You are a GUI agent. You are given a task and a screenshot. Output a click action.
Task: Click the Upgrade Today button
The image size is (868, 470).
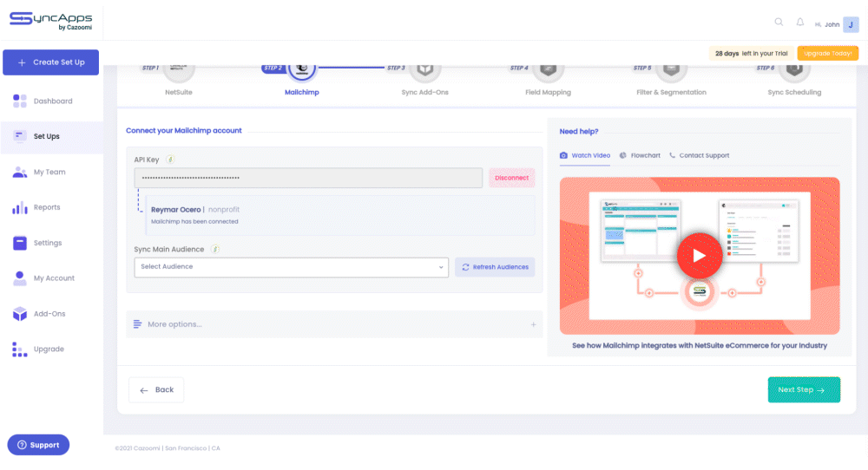827,53
